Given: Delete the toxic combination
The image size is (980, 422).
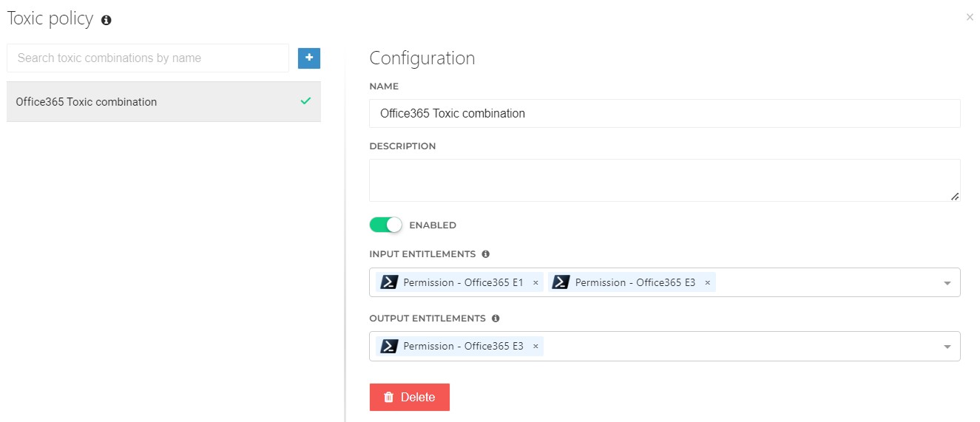Looking at the screenshot, I should (x=410, y=397).
